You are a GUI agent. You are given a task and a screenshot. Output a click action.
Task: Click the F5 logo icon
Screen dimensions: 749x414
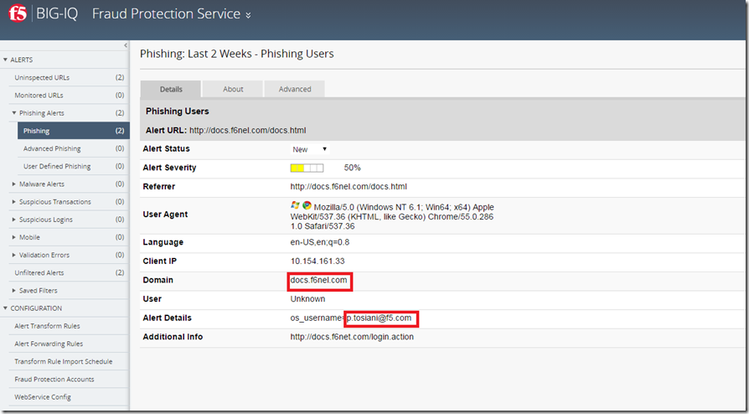(x=18, y=15)
